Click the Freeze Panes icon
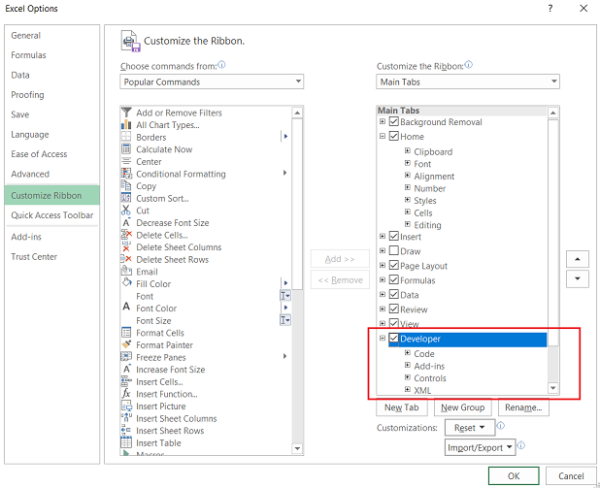Image resolution: width=600 pixels, height=488 pixels. click(126, 357)
